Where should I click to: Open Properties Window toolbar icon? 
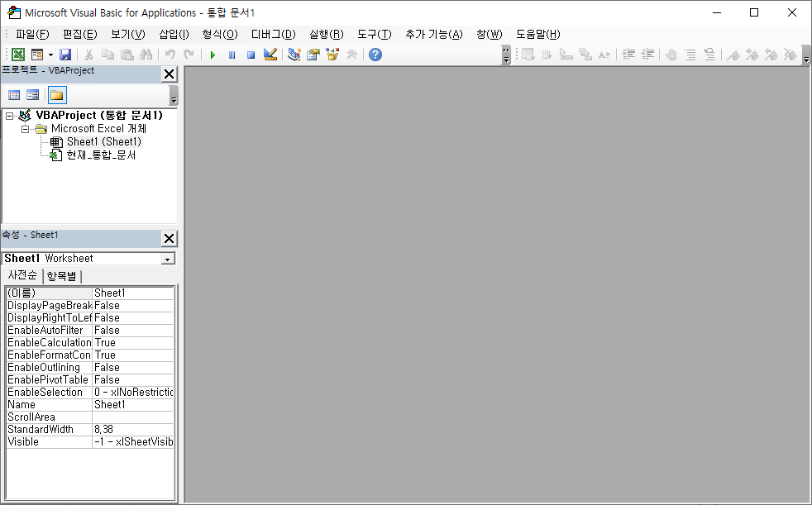tap(313, 55)
